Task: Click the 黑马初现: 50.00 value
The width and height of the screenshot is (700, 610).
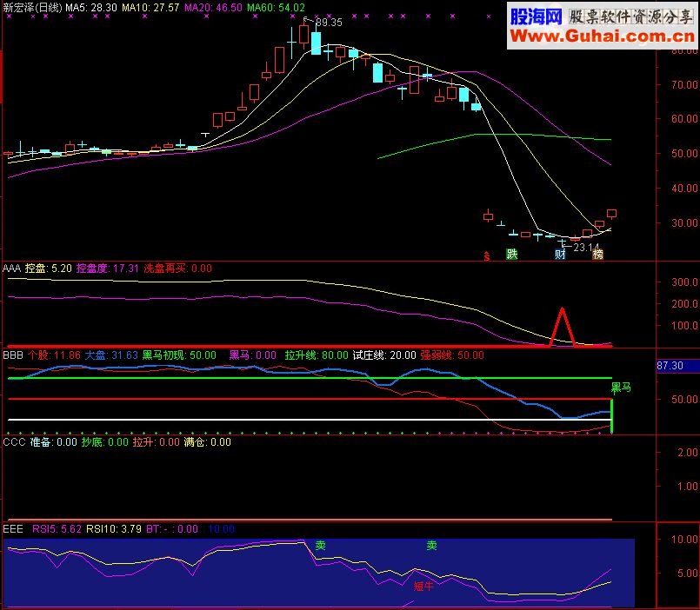Action: (x=179, y=355)
